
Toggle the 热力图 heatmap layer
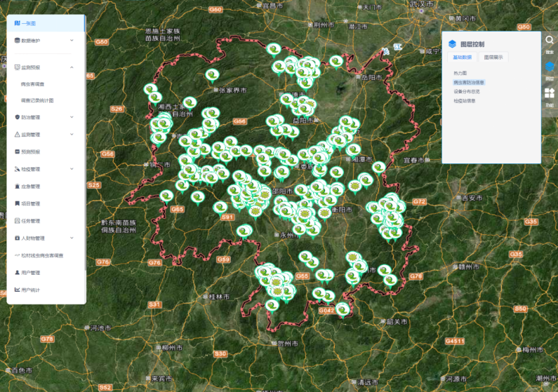pyautogui.click(x=460, y=73)
